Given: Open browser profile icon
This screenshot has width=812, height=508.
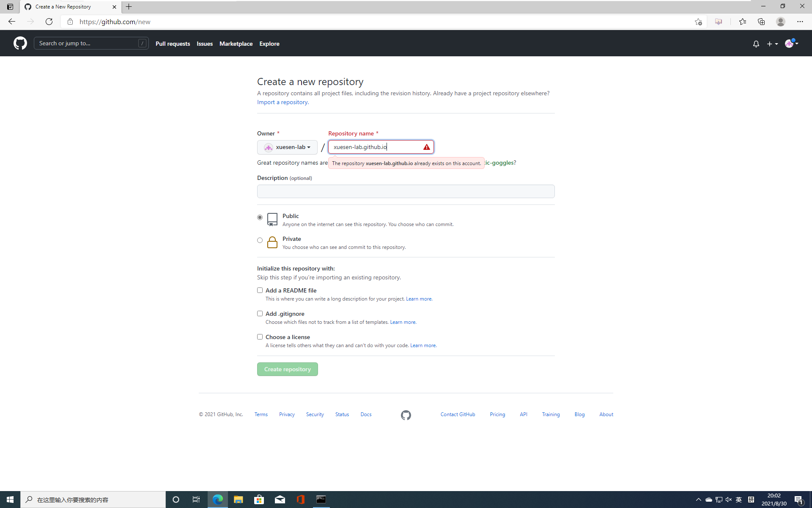Looking at the screenshot, I should [x=781, y=22].
